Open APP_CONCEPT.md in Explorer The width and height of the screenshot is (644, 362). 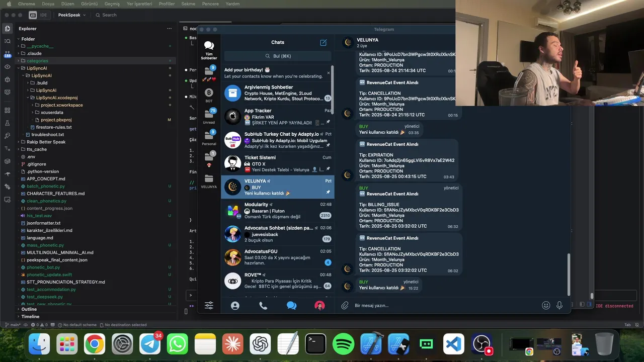pos(46,178)
